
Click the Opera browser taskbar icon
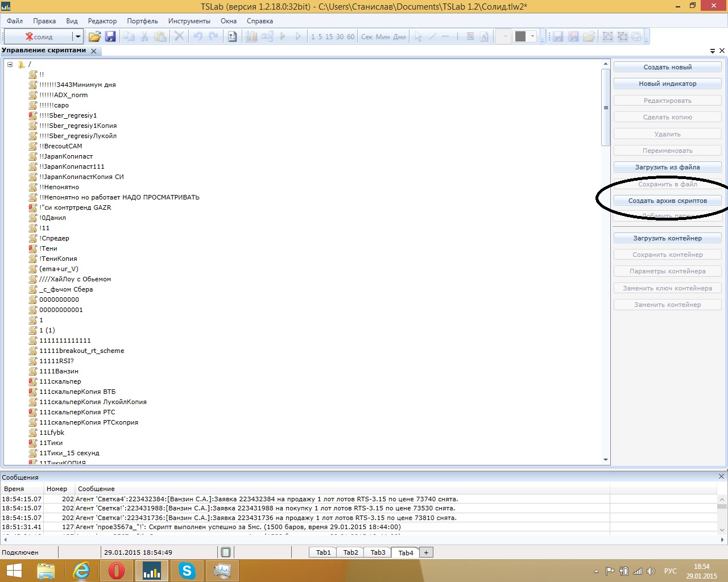pyautogui.click(x=116, y=570)
